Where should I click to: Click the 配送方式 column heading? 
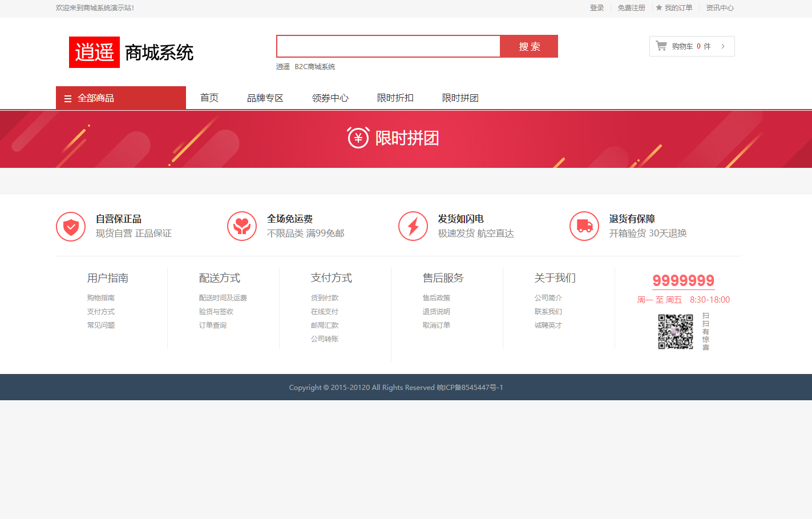220,278
